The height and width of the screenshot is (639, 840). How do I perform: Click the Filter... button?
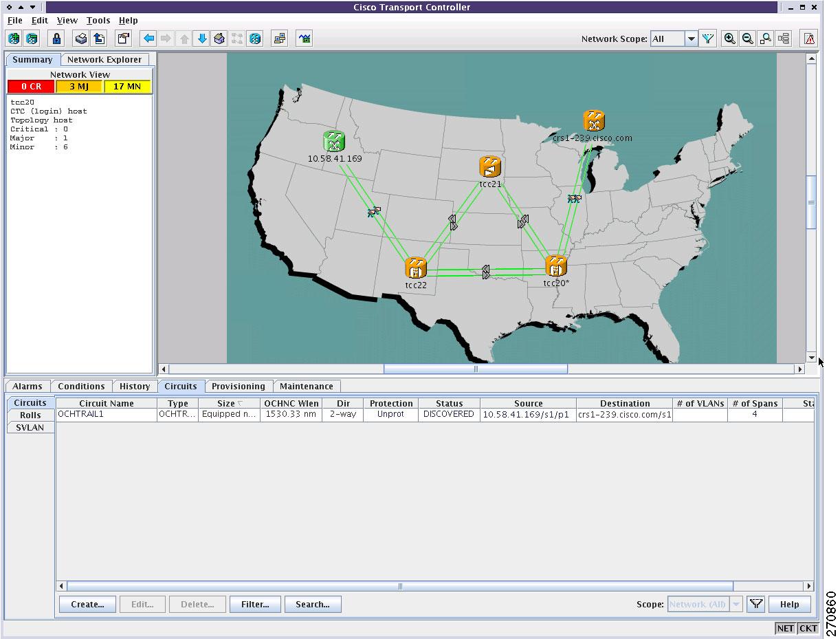[x=255, y=605]
